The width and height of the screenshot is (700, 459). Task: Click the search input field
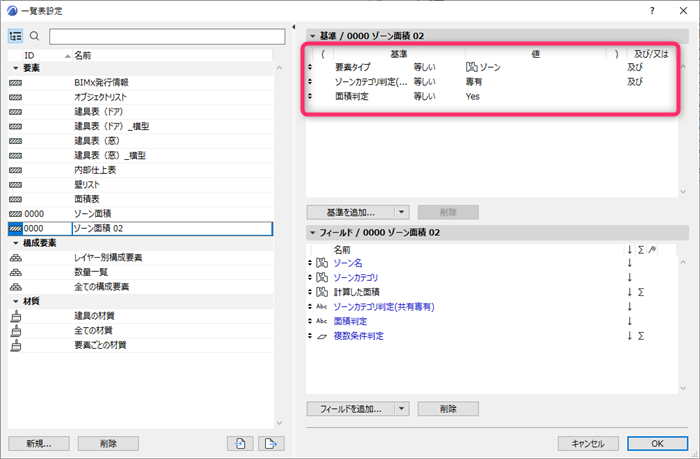[x=167, y=37]
